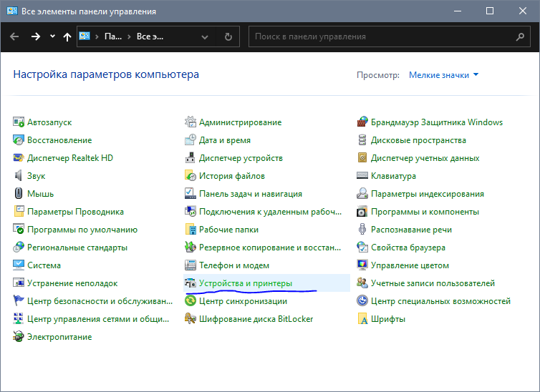This screenshot has width=540, height=392.
Task: Open Диспетчер устройств icon
Action: pyautogui.click(x=190, y=158)
